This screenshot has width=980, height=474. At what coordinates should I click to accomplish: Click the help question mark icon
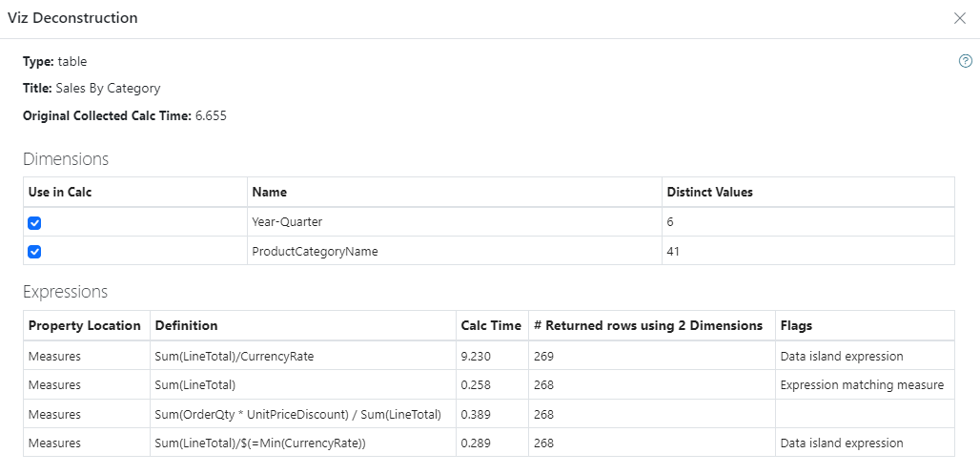point(965,61)
